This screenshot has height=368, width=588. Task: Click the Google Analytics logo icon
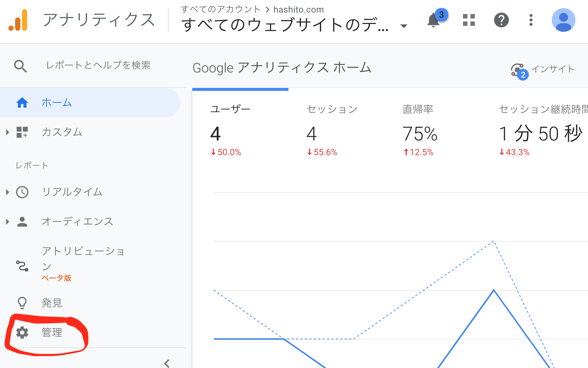[x=18, y=20]
